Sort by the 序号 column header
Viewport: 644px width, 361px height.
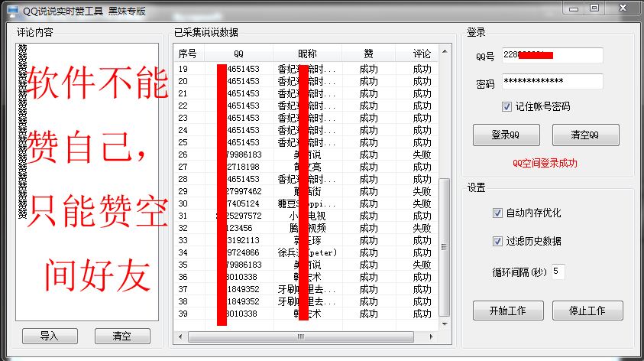click(188, 54)
